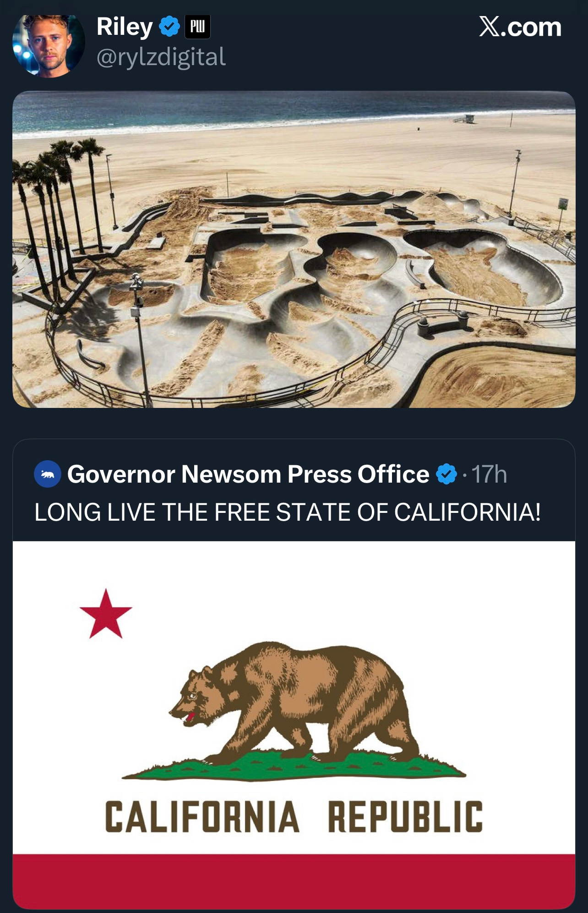Click the X.com watermark
The image size is (588, 913).
[520, 27]
